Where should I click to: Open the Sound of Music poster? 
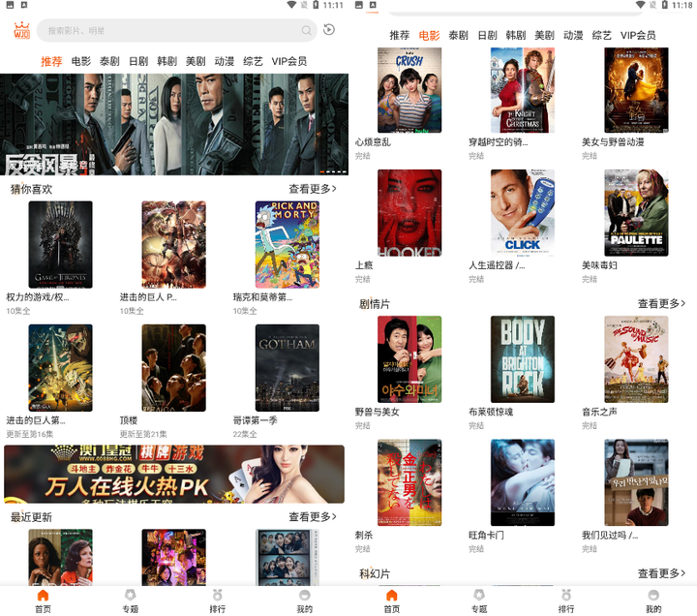point(636,359)
